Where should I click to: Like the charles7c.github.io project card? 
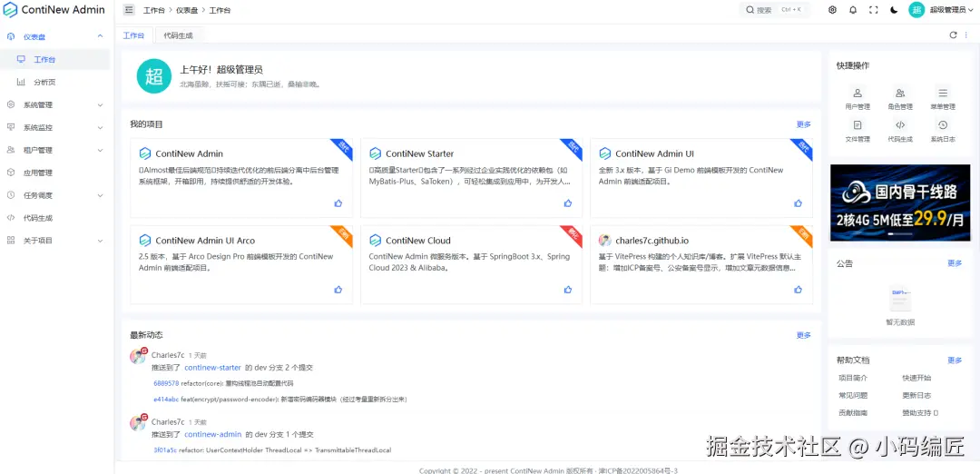799,290
